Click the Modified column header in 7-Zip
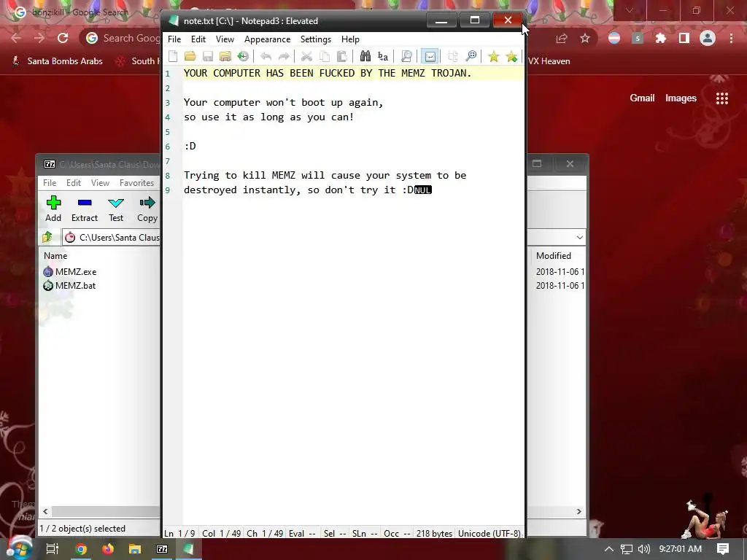Viewport: 747px width, 560px height. pyautogui.click(x=554, y=256)
